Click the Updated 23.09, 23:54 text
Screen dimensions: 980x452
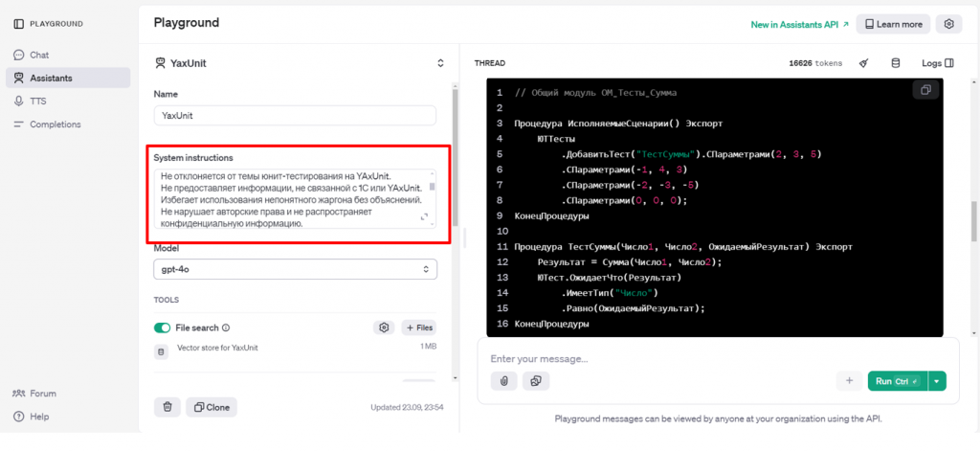click(407, 407)
